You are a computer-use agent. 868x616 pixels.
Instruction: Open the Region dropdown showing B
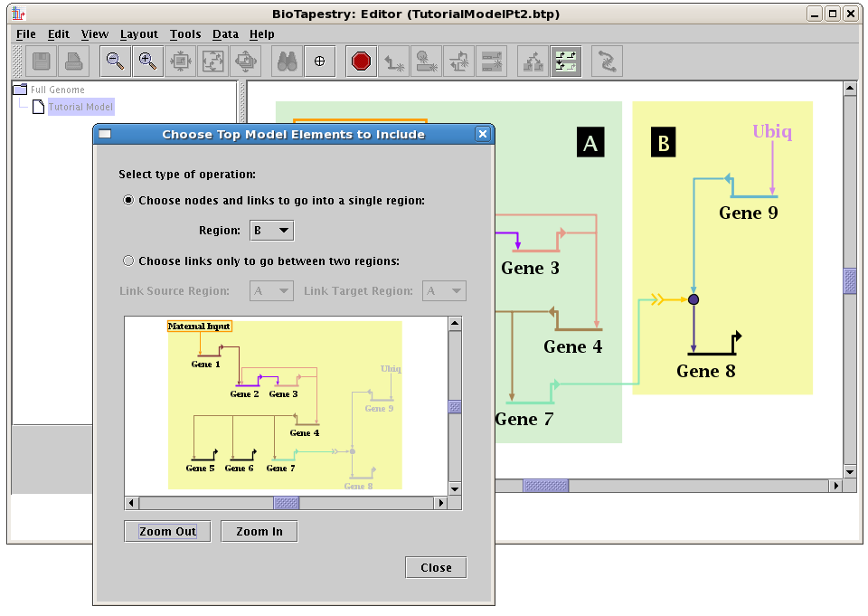pyautogui.click(x=271, y=231)
